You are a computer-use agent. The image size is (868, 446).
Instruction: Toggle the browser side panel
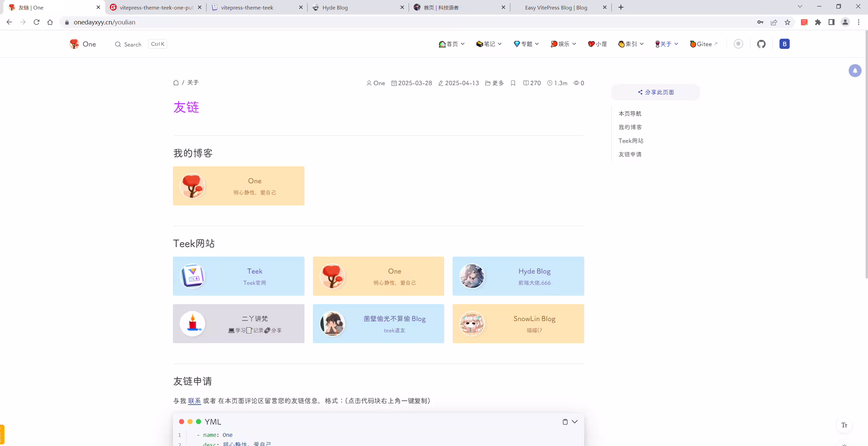tap(831, 22)
